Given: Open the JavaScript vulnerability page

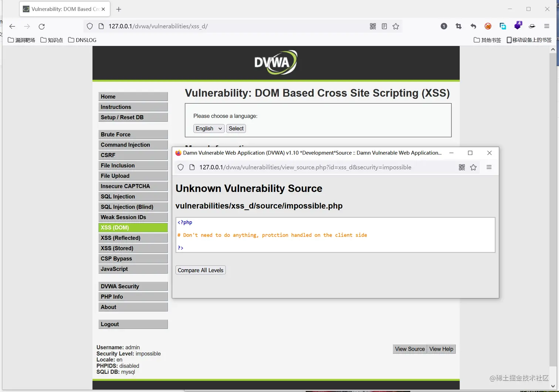Looking at the screenshot, I should click(133, 269).
